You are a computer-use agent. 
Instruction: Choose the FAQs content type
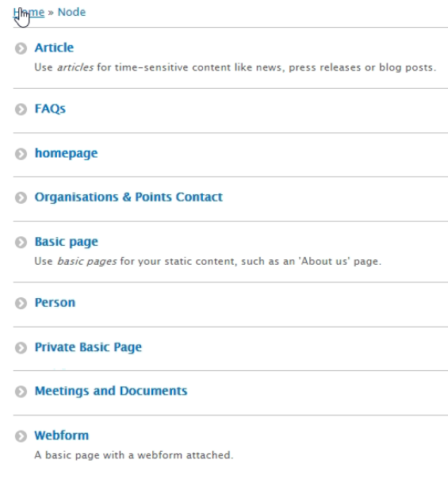pyautogui.click(x=50, y=109)
